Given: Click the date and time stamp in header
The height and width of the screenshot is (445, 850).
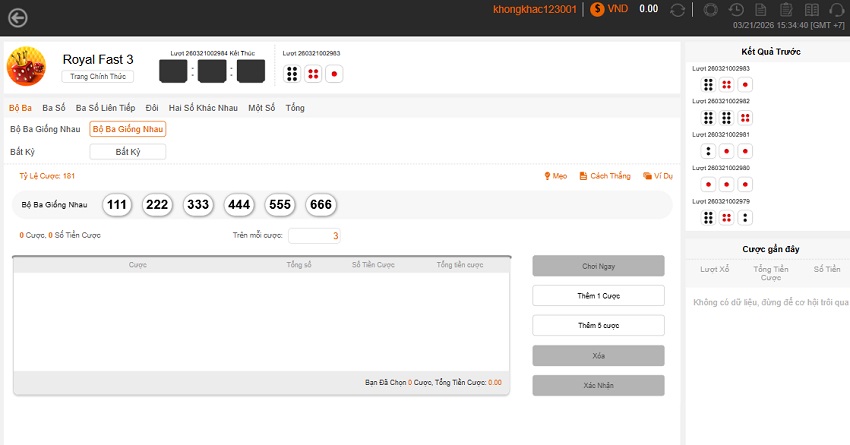Looking at the screenshot, I should coord(789,25).
